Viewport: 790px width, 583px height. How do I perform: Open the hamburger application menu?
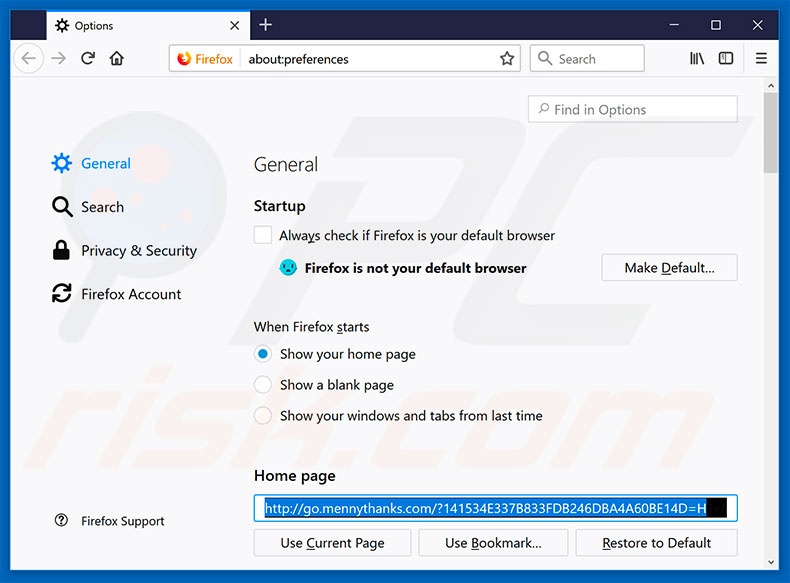tap(761, 59)
